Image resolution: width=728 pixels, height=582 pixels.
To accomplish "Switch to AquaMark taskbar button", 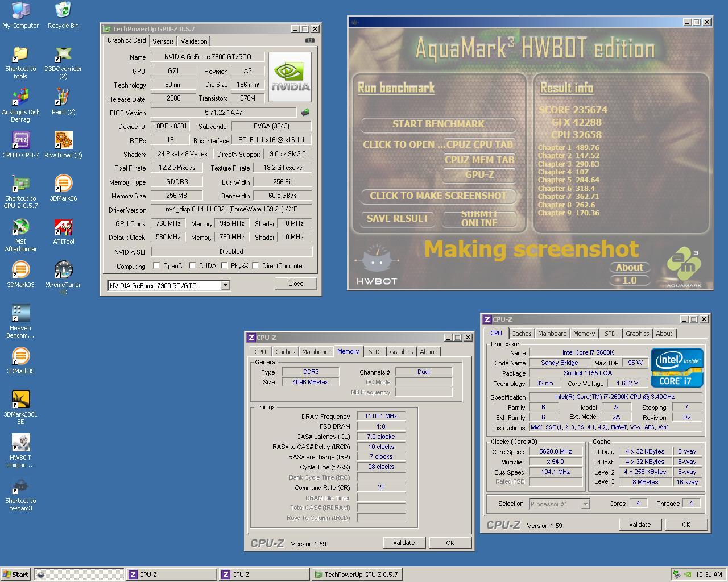I will 78,575.
